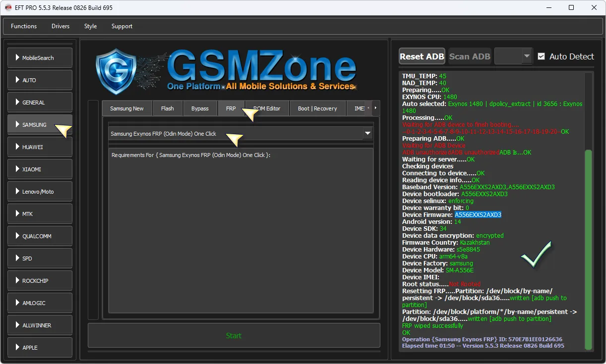Click the arrow icon beside QUALCOMM
The image size is (606, 364).
(x=17, y=236)
